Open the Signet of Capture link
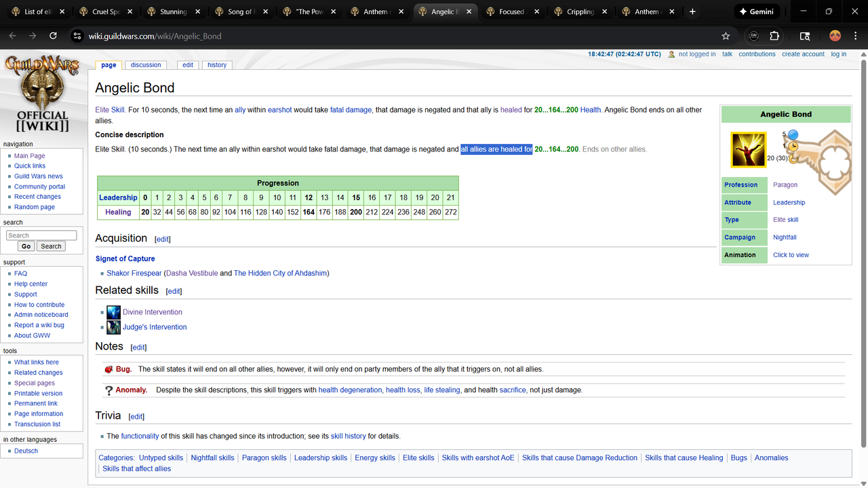This screenshot has width=868, height=488. [125, 259]
